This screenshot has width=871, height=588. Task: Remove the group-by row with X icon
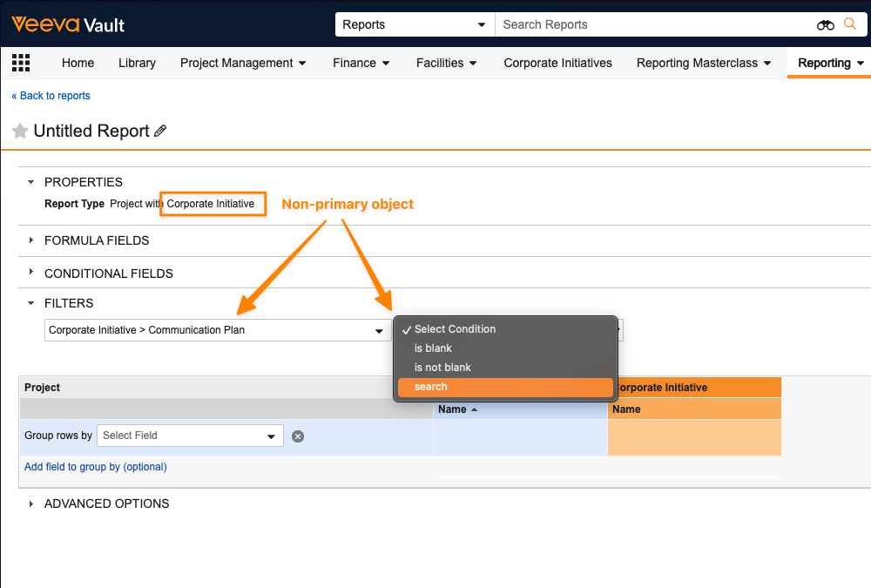pyautogui.click(x=298, y=436)
